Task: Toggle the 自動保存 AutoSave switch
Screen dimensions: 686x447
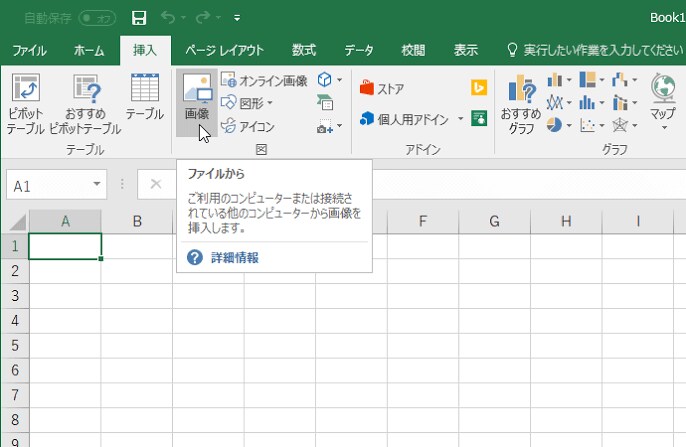Action: tap(97, 18)
